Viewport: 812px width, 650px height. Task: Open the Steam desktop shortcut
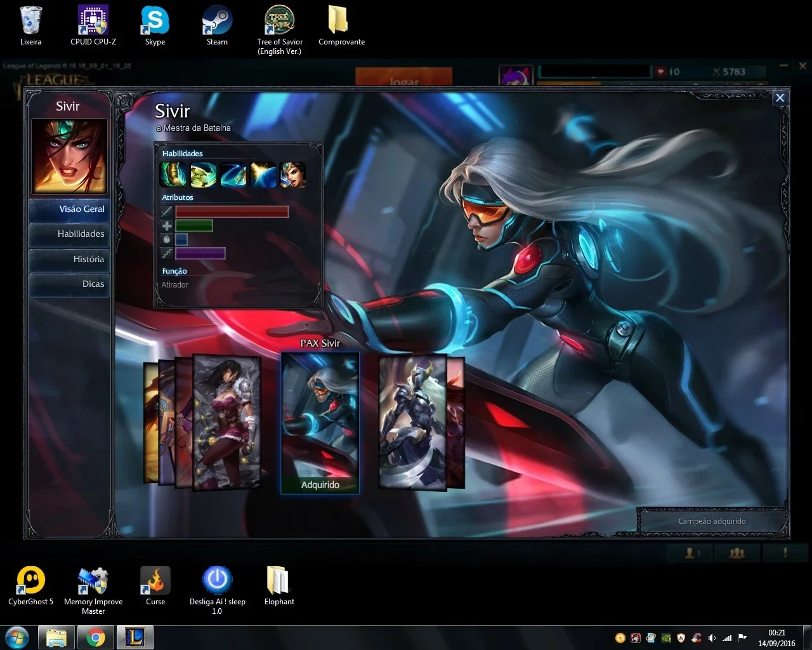coord(217,27)
